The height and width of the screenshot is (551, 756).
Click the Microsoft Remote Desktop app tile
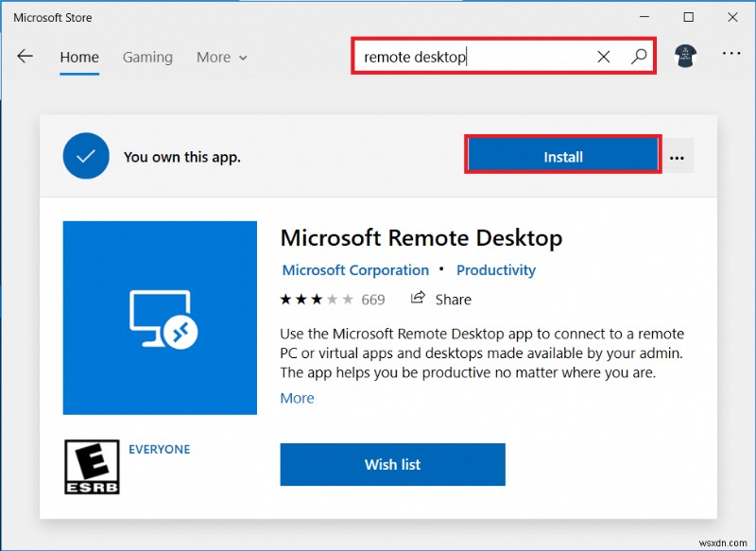coord(159,318)
